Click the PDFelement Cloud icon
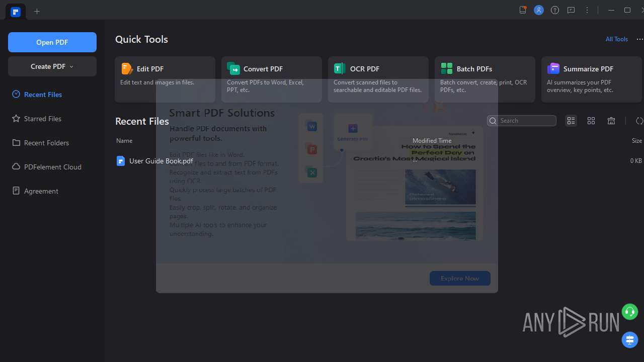Screen dimensions: 644x362 tap(16, 167)
